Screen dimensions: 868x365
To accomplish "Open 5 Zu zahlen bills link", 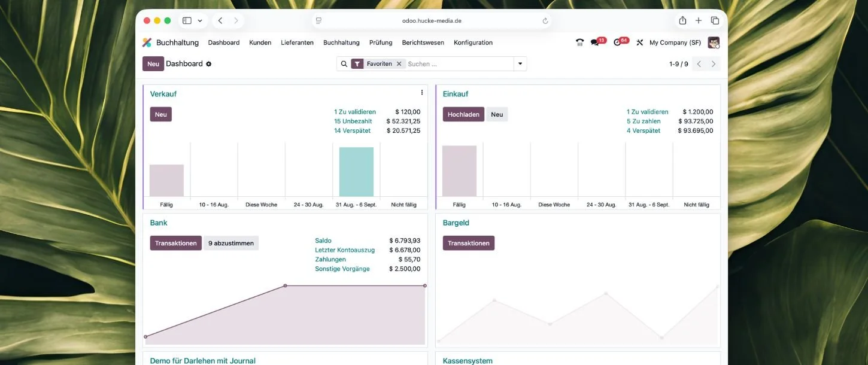I will (x=644, y=121).
